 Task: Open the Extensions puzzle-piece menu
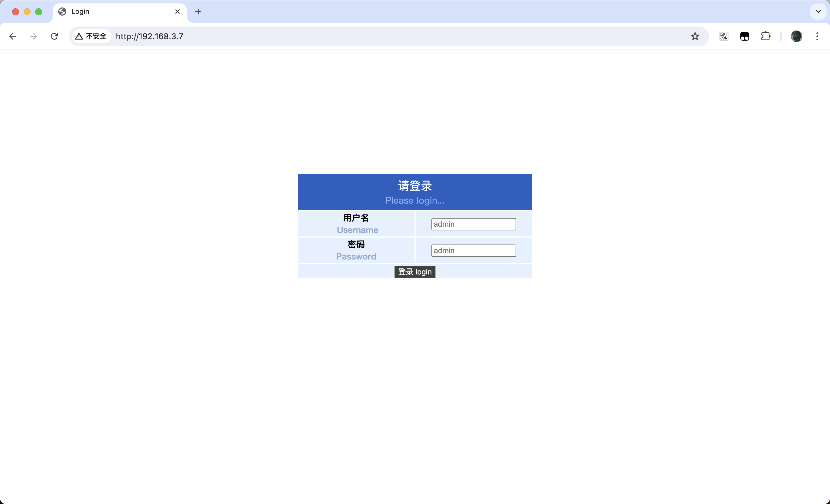[x=766, y=36]
